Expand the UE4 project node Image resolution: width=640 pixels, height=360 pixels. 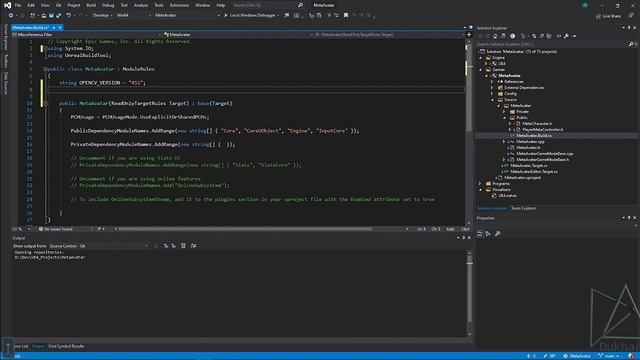(x=487, y=64)
